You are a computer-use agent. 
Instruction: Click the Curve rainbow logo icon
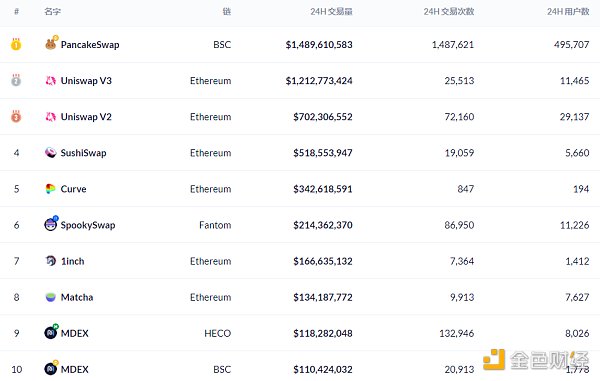(x=51, y=189)
